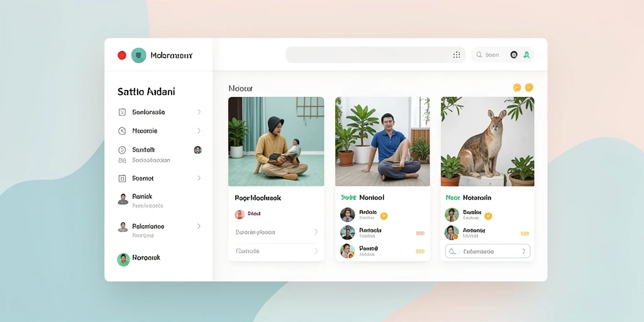Image resolution: width=644 pixels, height=322 pixels.
Task: Click the red avatar next to Stod
Action: coord(240,214)
